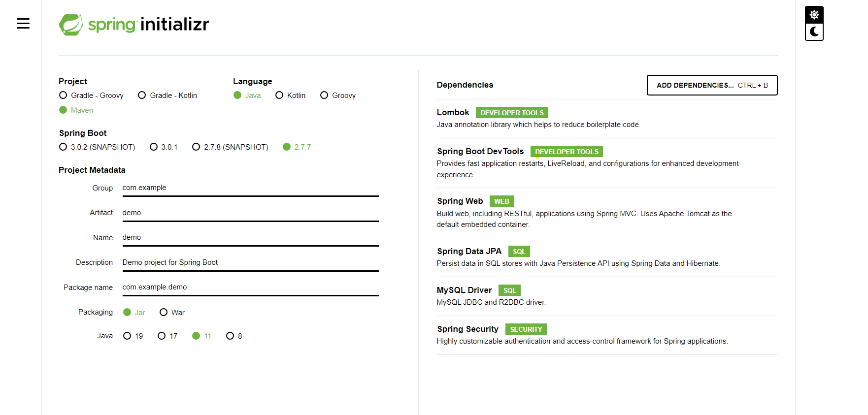Click Spring Data JPA's SQL tag
Screen dimensions: 868x415
(519, 252)
